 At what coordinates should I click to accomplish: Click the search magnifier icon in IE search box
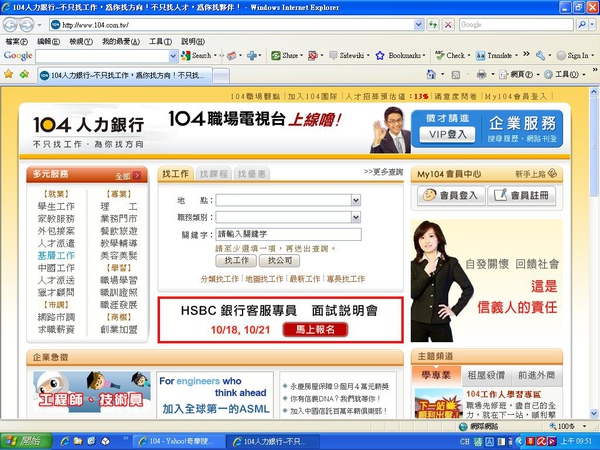582,25
